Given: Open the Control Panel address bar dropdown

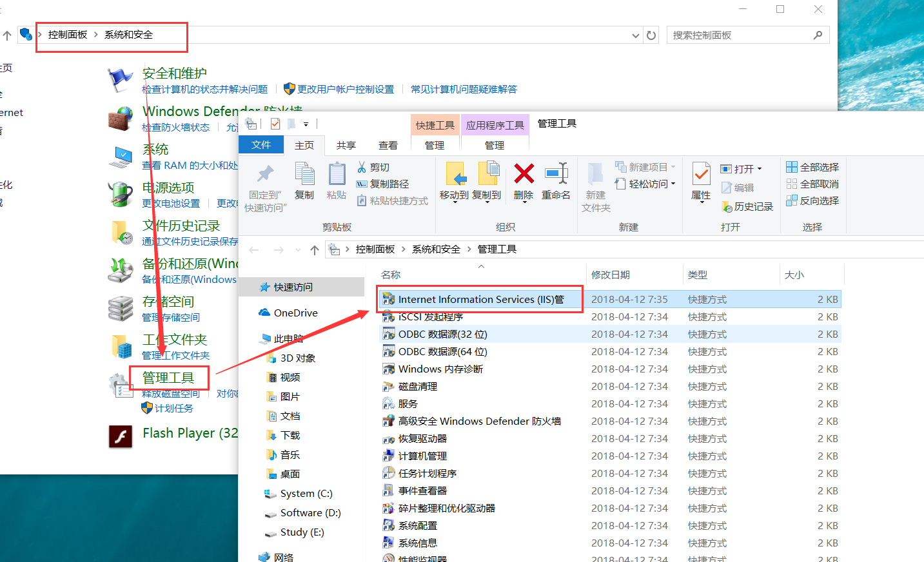Looking at the screenshot, I should coord(636,35).
